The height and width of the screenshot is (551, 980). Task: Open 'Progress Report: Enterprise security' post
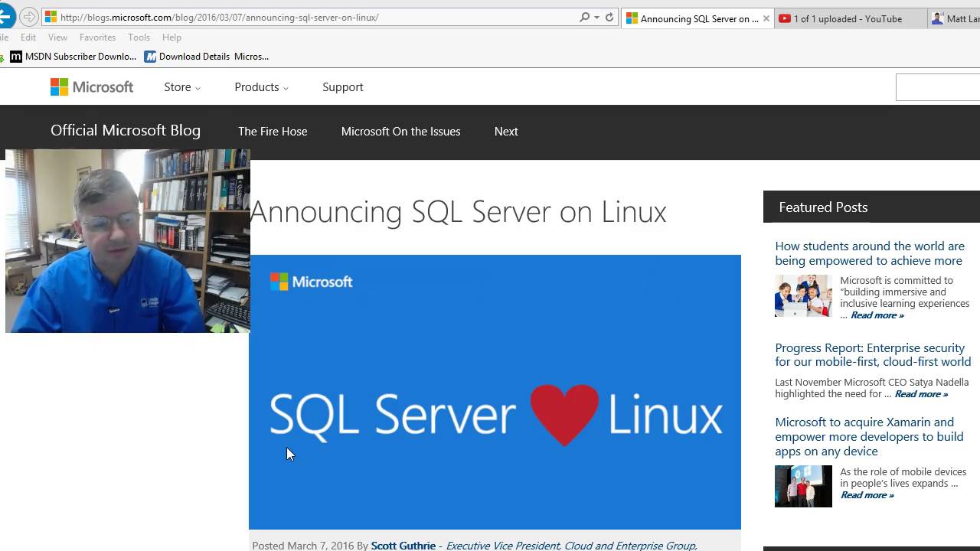coord(873,355)
